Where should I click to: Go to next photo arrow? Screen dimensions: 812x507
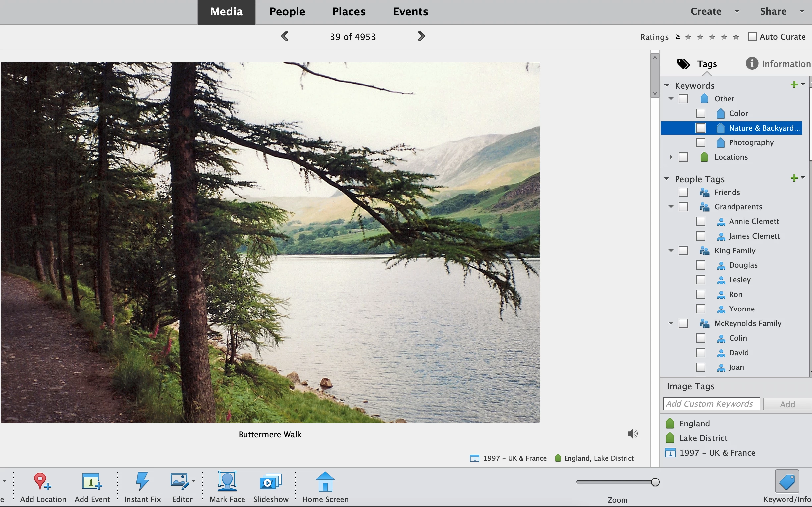[421, 36]
